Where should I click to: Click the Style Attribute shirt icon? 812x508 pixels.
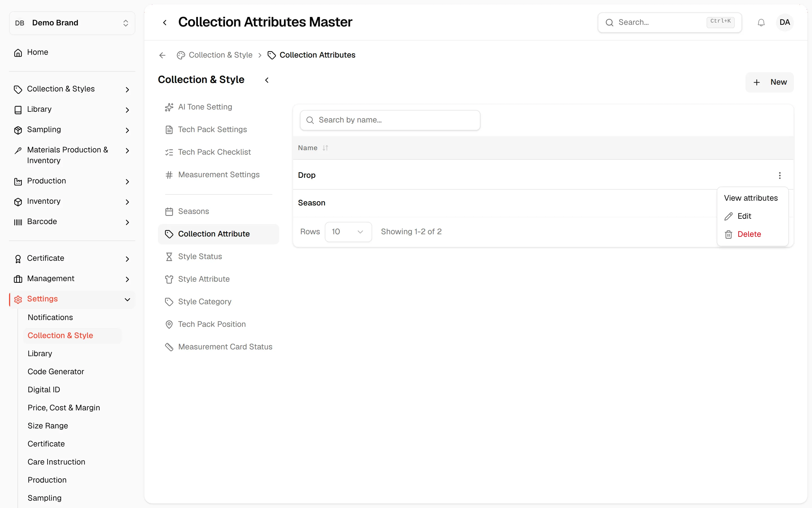pyautogui.click(x=169, y=279)
